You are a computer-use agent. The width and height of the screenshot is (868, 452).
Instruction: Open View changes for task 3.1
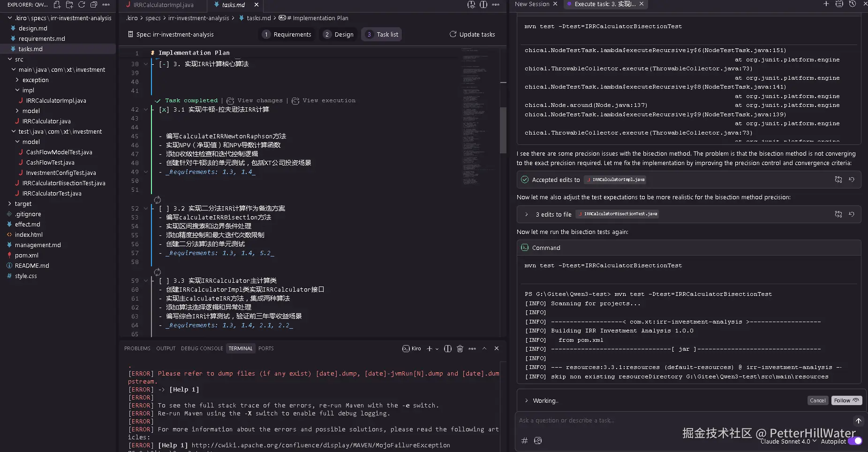coord(255,101)
